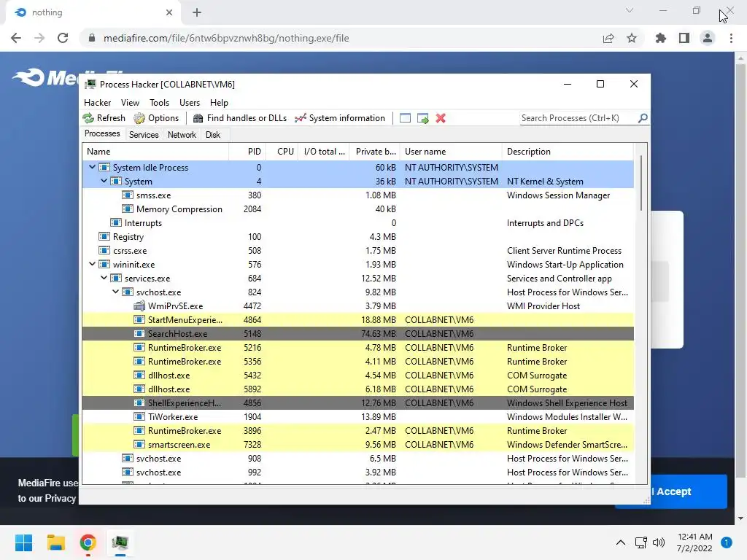Collapse the System process node

click(104, 181)
